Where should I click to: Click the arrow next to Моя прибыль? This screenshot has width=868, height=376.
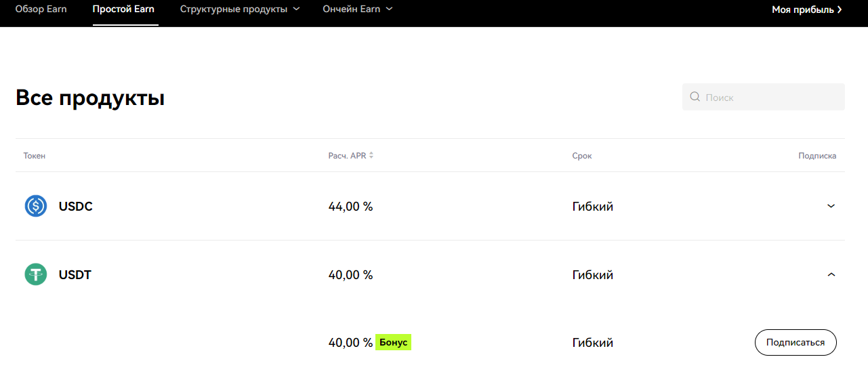[x=840, y=9]
